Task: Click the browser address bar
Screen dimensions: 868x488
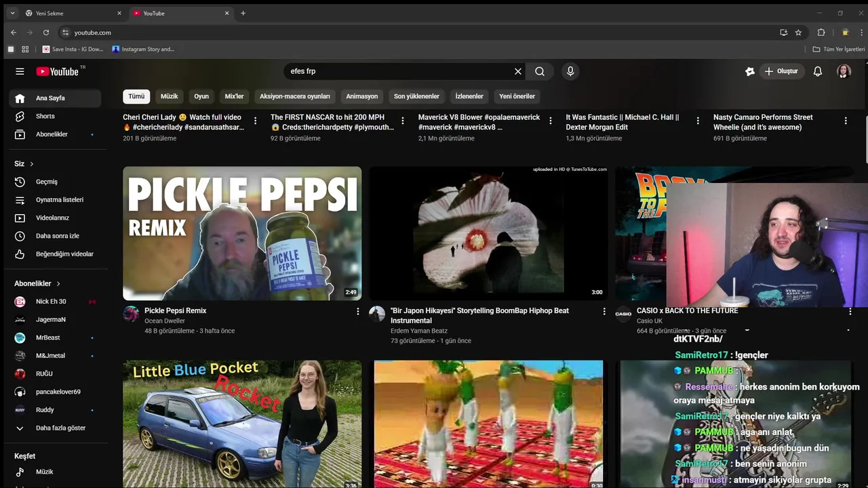Action: [420, 33]
